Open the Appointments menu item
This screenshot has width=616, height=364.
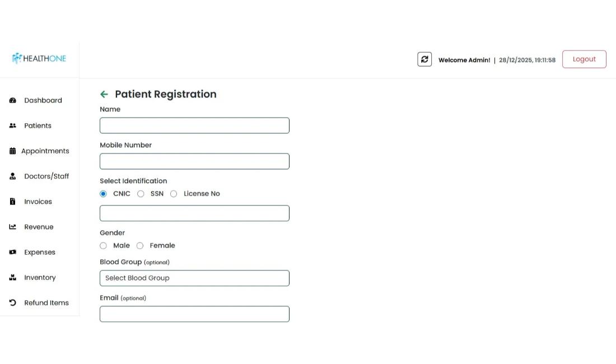tap(45, 151)
